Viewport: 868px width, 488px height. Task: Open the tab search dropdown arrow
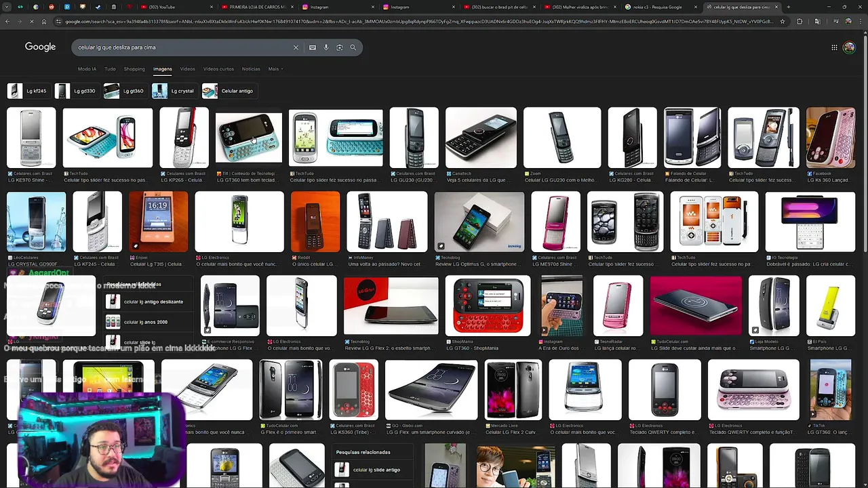(7, 7)
